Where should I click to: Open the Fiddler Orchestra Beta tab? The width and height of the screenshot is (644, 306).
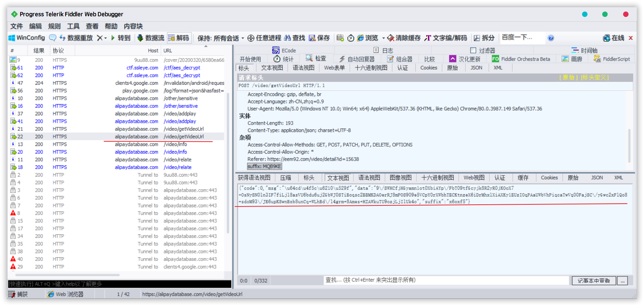(x=521, y=59)
